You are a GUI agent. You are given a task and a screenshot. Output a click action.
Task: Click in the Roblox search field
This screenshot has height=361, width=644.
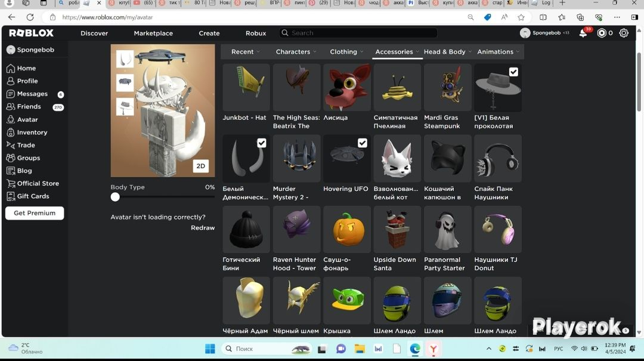pos(358,33)
